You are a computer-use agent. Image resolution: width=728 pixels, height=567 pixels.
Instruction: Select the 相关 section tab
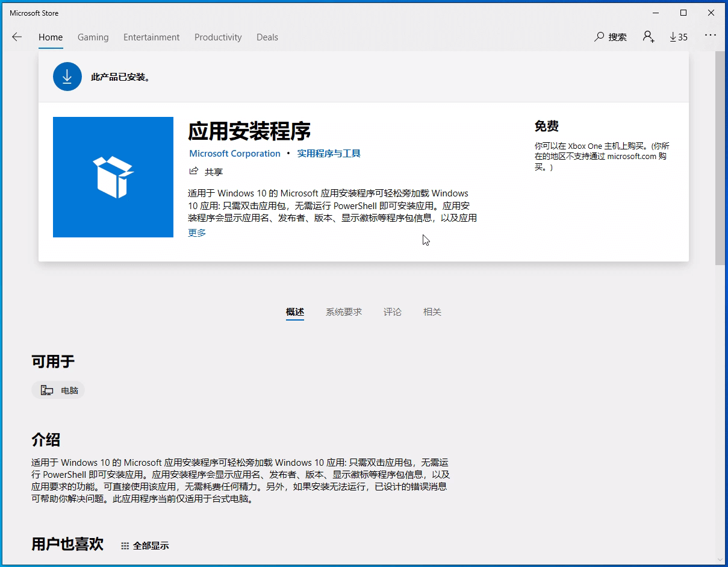[x=432, y=312]
